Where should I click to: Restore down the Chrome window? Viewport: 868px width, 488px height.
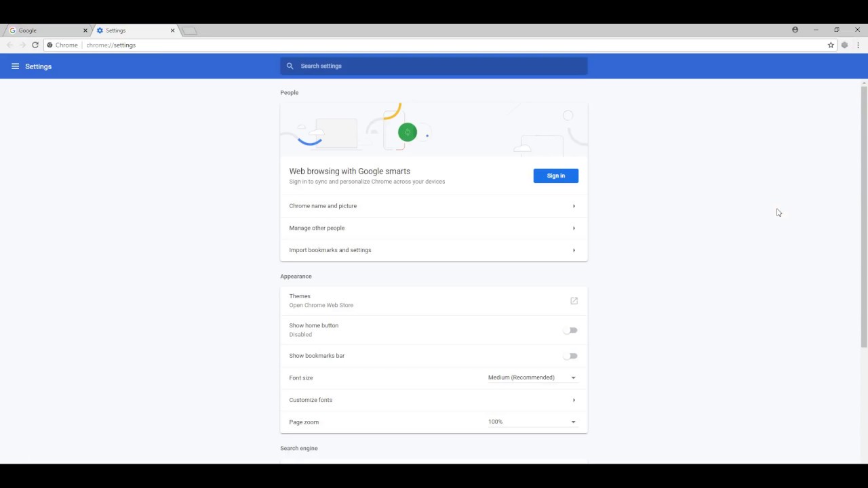[837, 30]
